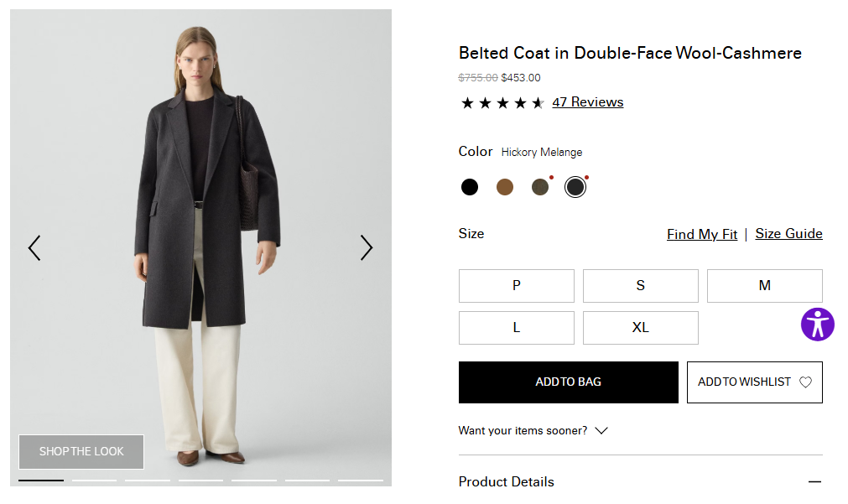Advance to next product image arrow

pyautogui.click(x=367, y=247)
